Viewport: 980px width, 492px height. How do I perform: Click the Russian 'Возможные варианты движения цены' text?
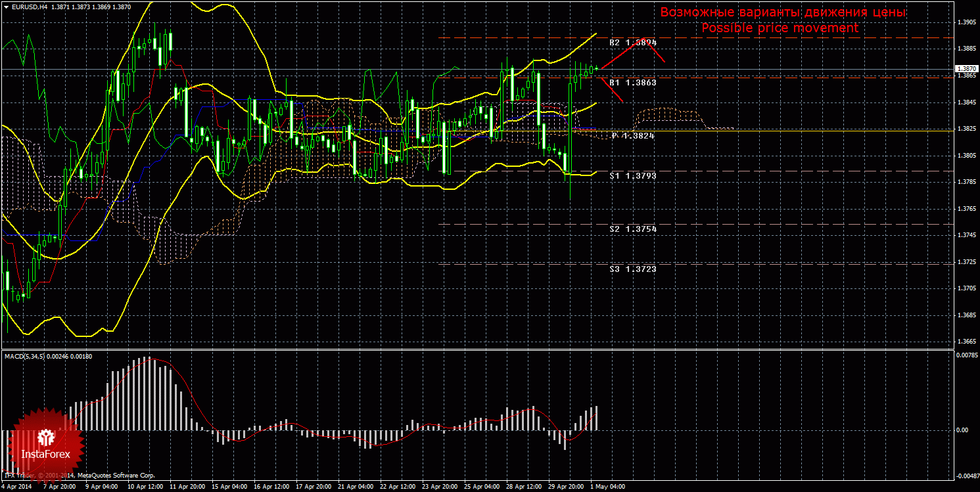[x=783, y=12]
